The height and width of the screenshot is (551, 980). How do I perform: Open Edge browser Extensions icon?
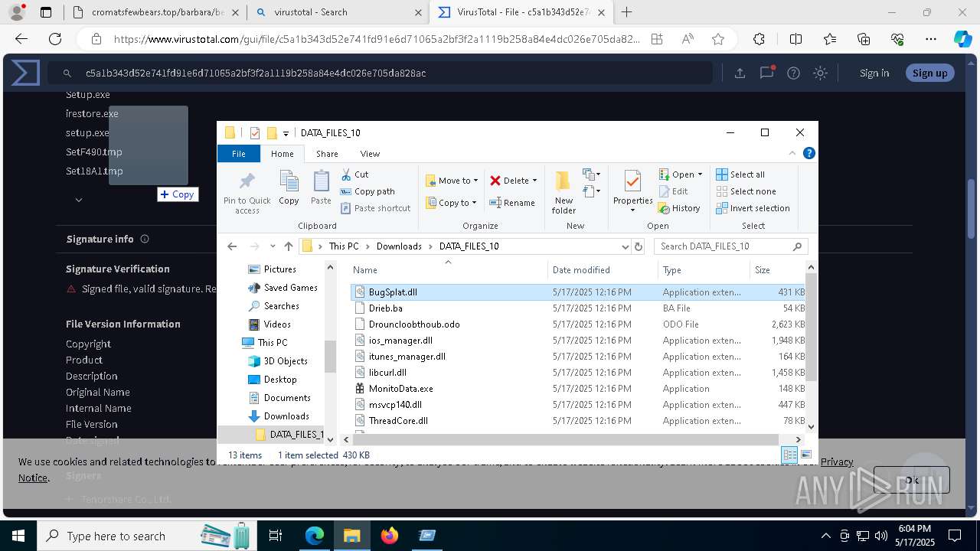click(759, 39)
